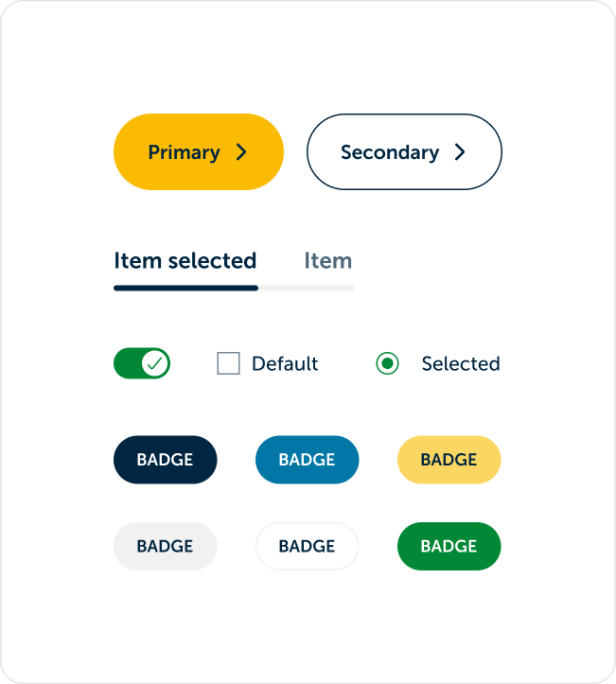Image resolution: width=616 pixels, height=684 pixels.
Task: Click the yellow Primary button
Action: pyautogui.click(x=199, y=151)
